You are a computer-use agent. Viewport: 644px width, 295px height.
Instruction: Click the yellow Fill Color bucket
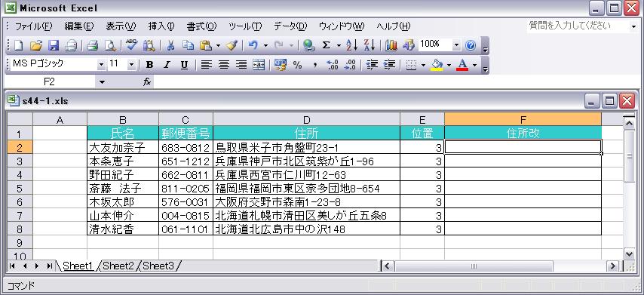(x=437, y=65)
